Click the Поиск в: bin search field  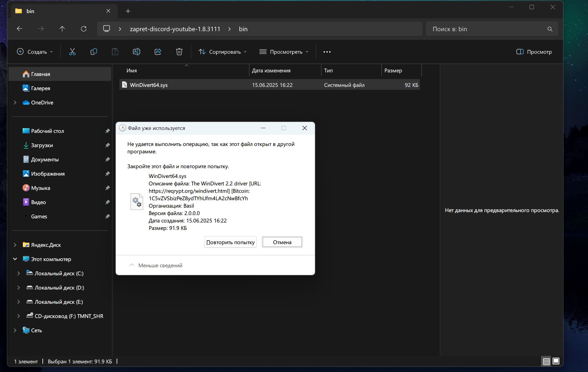487,29
